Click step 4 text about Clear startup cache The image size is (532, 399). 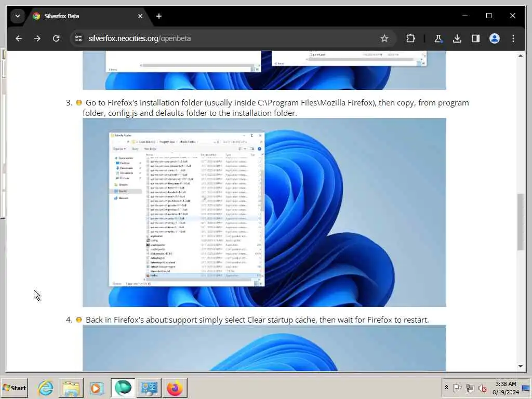(x=257, y=320)
